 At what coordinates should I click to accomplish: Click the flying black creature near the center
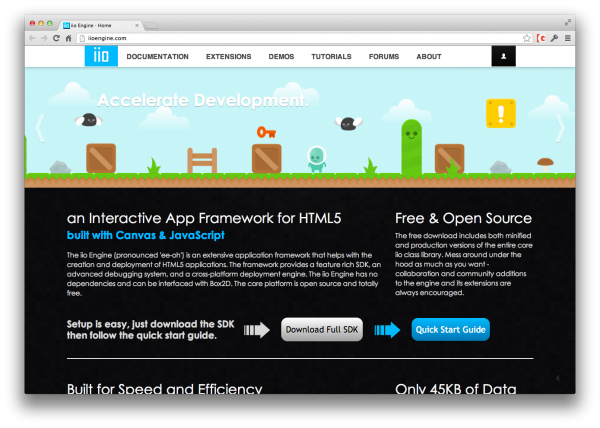click(x=348, y=124)
